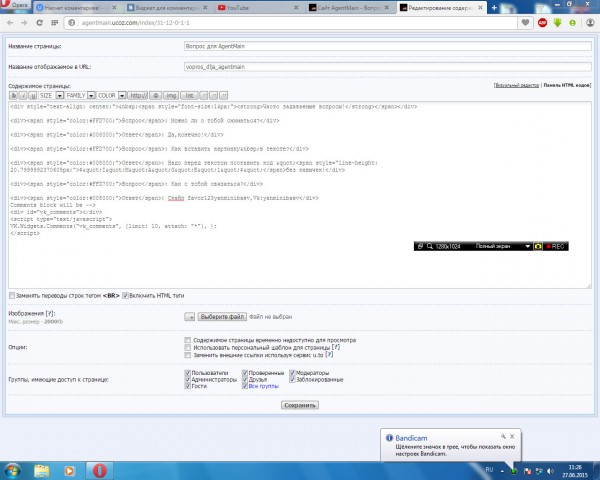Apply underline with the u toolbar button
The width and height of the screenshot is (600, 480).
[33, 95]
